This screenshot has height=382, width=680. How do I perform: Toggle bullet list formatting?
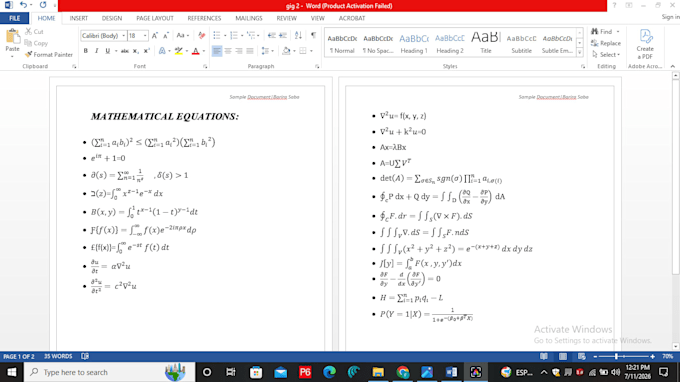[x=216, y=36]
